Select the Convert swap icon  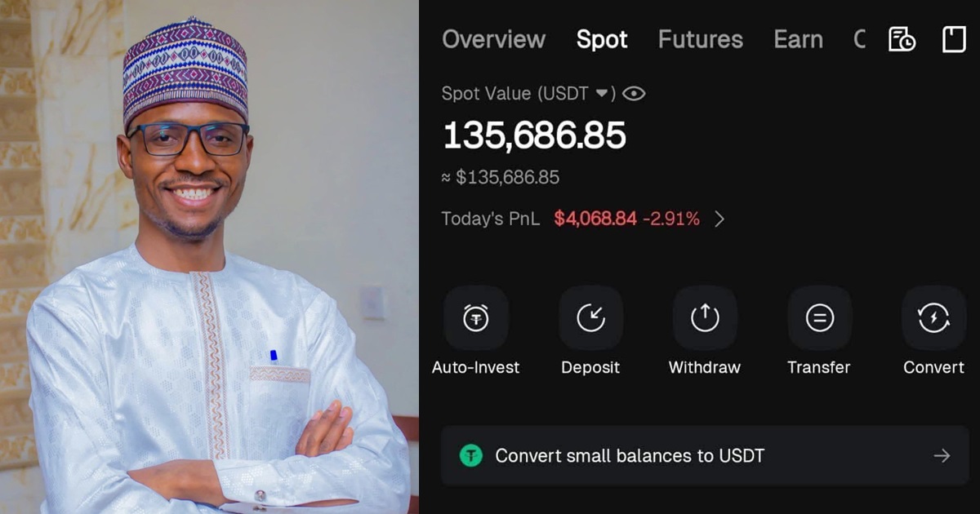pos(933,318)
